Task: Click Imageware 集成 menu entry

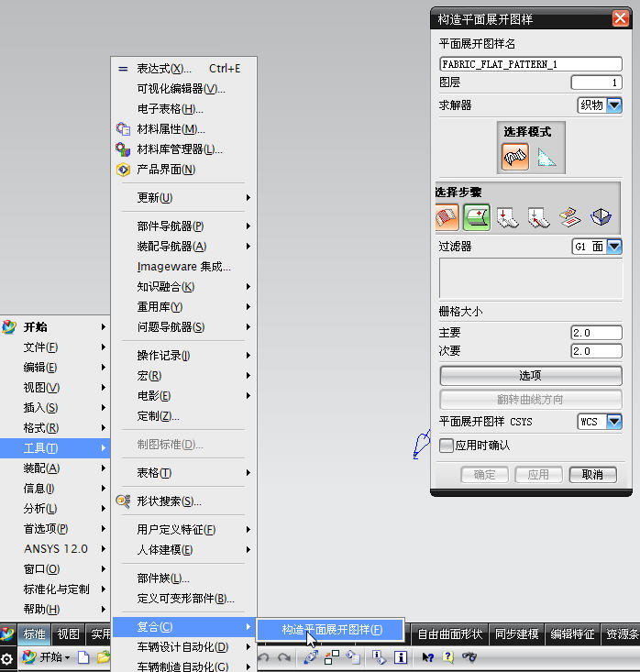Action: point(183,266)
